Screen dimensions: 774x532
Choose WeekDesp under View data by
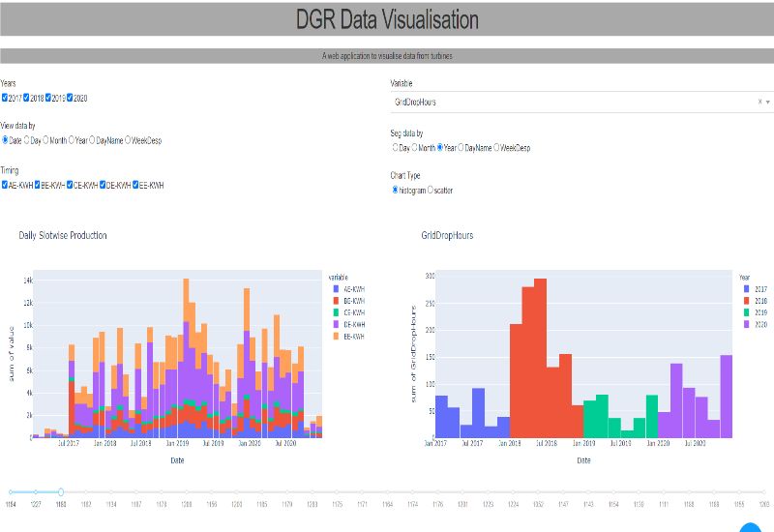coord(128,141)
